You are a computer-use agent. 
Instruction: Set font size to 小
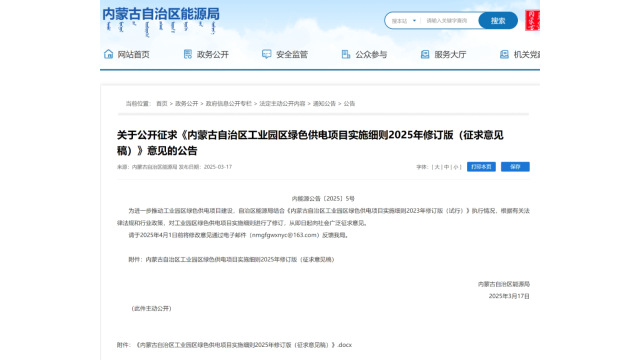click(456, 167)
